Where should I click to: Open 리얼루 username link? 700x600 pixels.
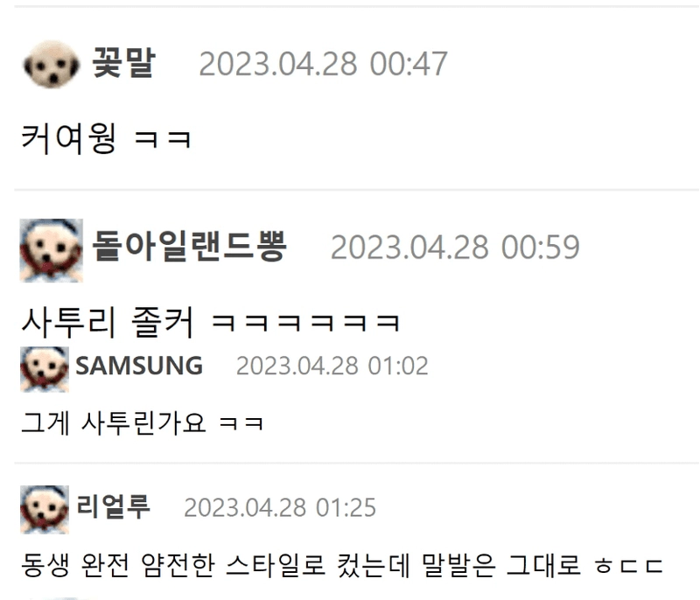pyautogui.click(x=114, y=506)
